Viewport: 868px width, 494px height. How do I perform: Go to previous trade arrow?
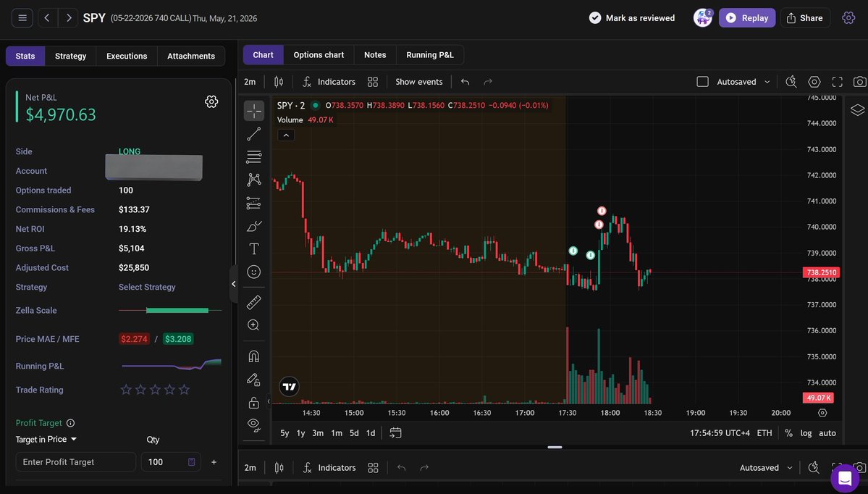click(x=47, y=18)
